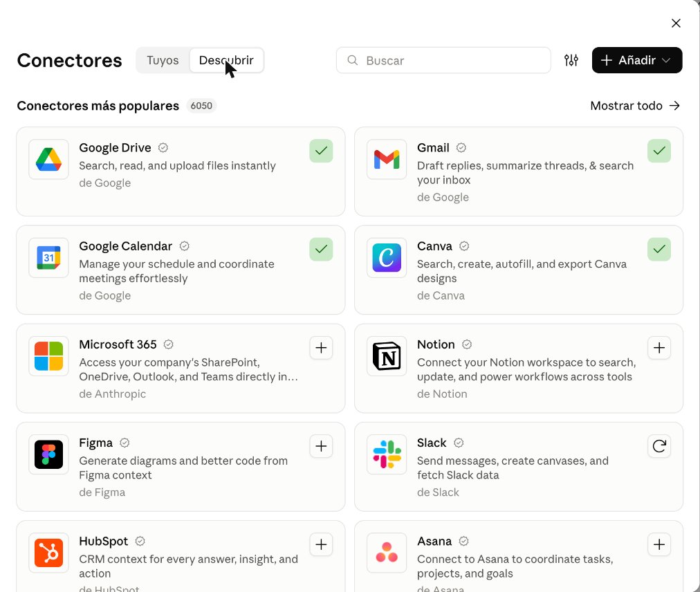The image size is (700, 592).
Task: Open the HubSpot connector title
Action: (104, 541)
